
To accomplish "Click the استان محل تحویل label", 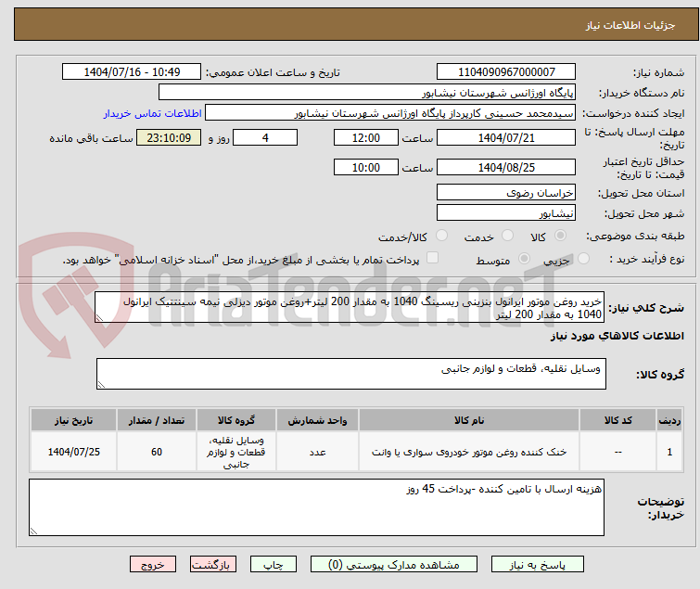I will point(642,193).
